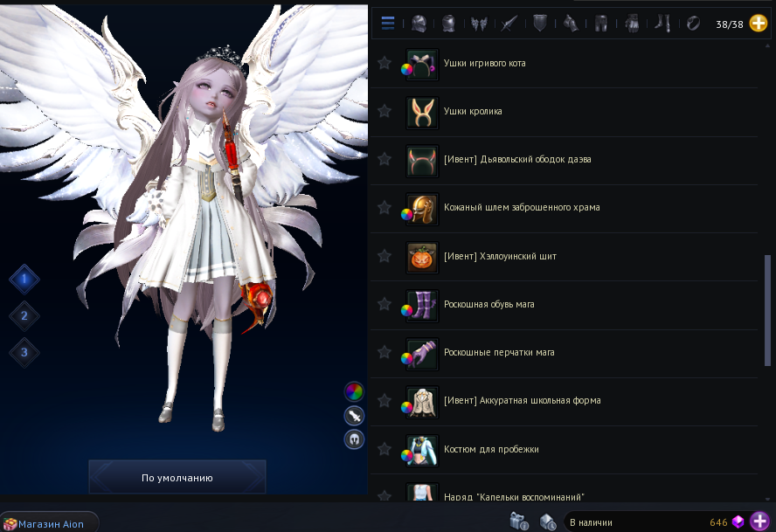This screenshot has height=532, width=776.
Task: Click the wardrobe list scrollbar thumb
Action: click(767, 311)
